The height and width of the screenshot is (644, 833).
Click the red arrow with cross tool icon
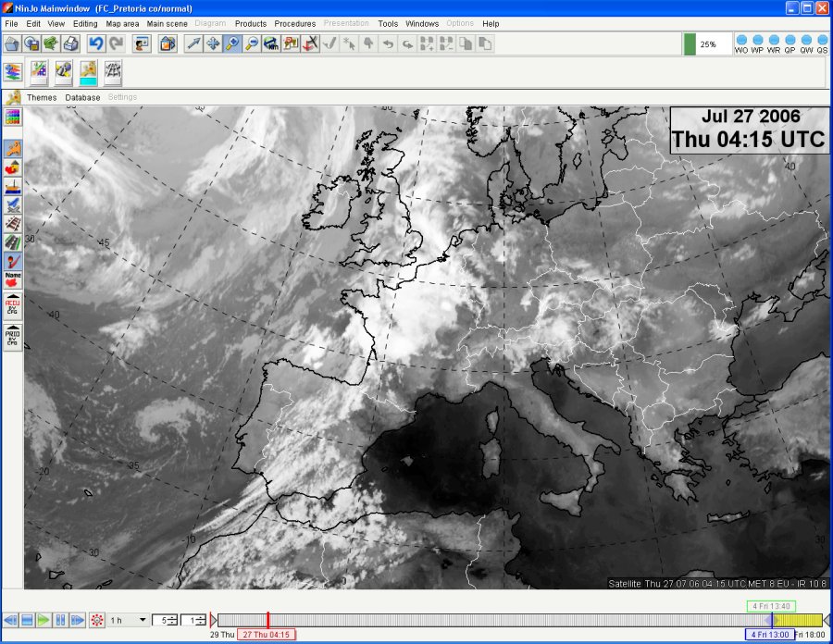[x=310, y=43]
